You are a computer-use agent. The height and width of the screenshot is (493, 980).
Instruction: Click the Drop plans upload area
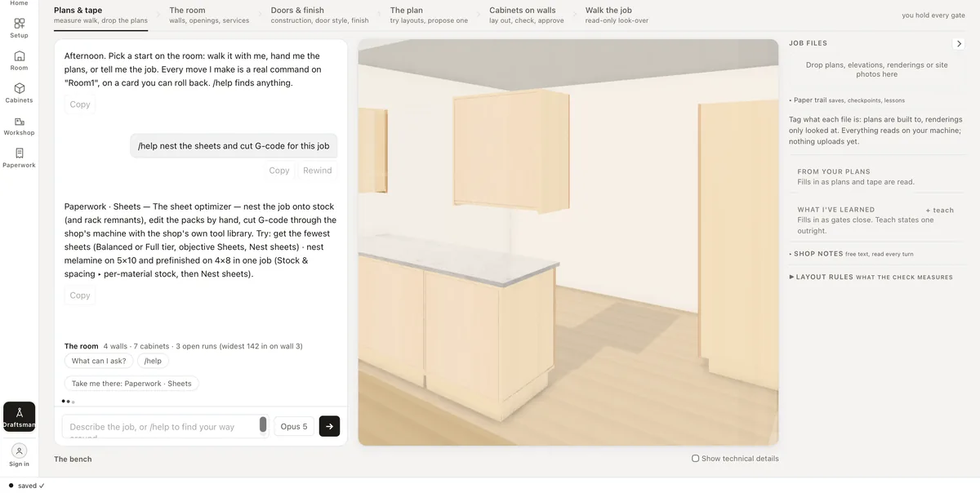pyautogui.click(x=877, y=69)
